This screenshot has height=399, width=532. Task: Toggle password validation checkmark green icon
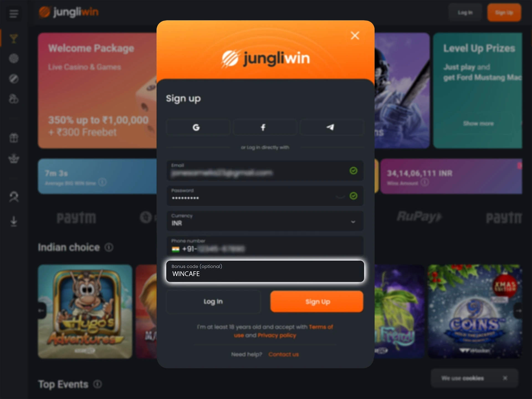tap(354, 196)
